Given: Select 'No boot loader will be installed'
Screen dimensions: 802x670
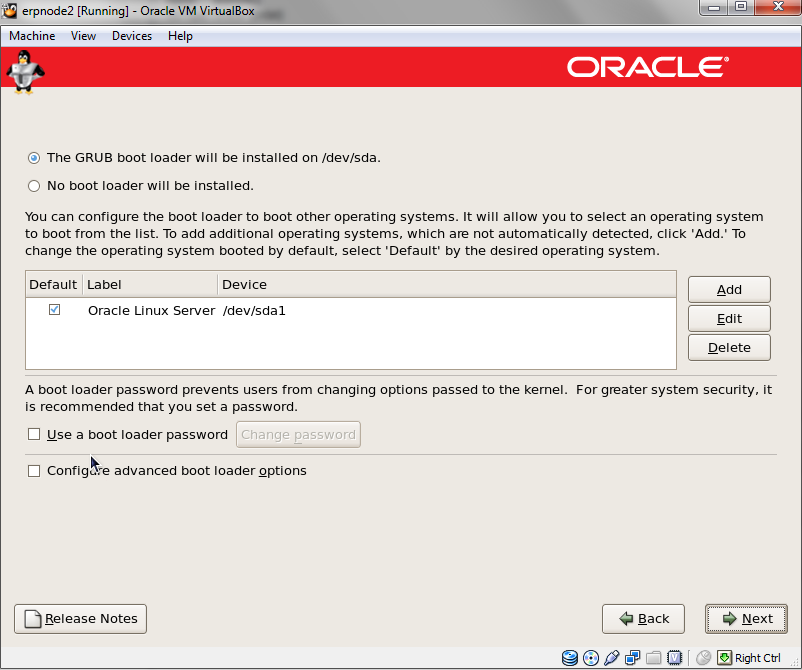Looking at the screenshot, I should click(34, 186).
